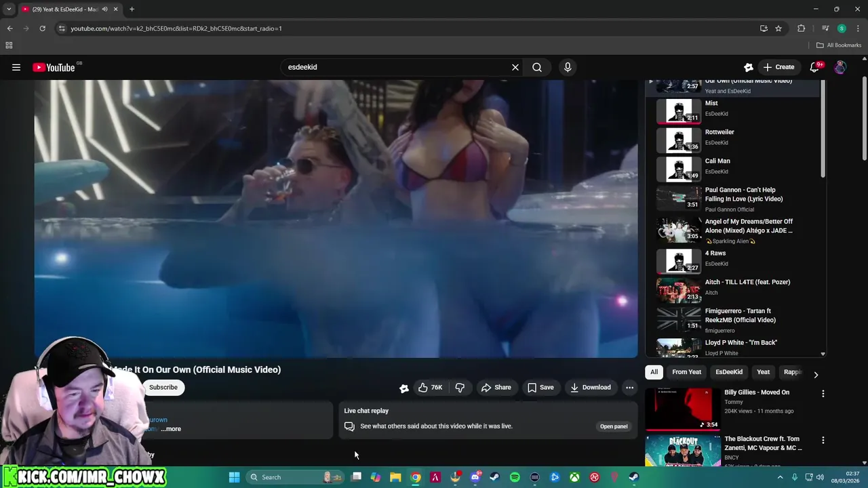Open the Chrome profile avatar
This screenshot has width=868, height=488.
coord(842,28)
